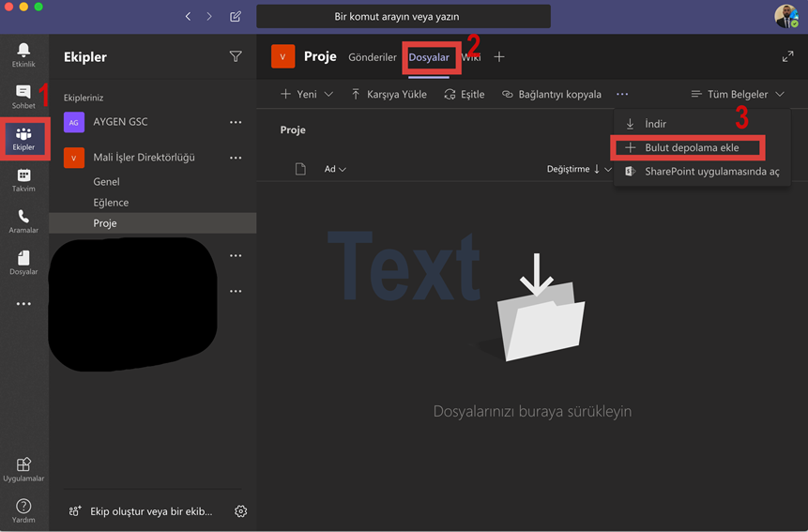Choose İndir from the menu
Image resolution: width=808 pixels, height=532 pixels.
(655, 124)
